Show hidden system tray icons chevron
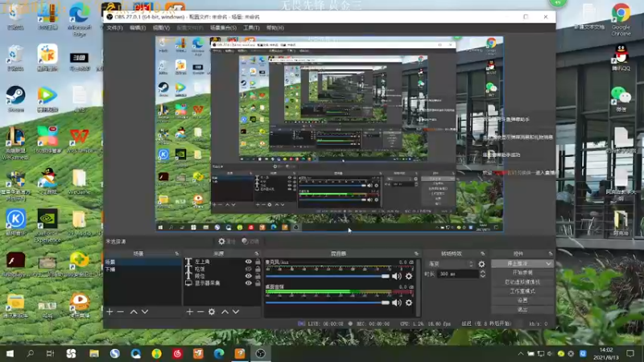The height and width of the screenshot is (362, 644). click(x=520, y=353)
